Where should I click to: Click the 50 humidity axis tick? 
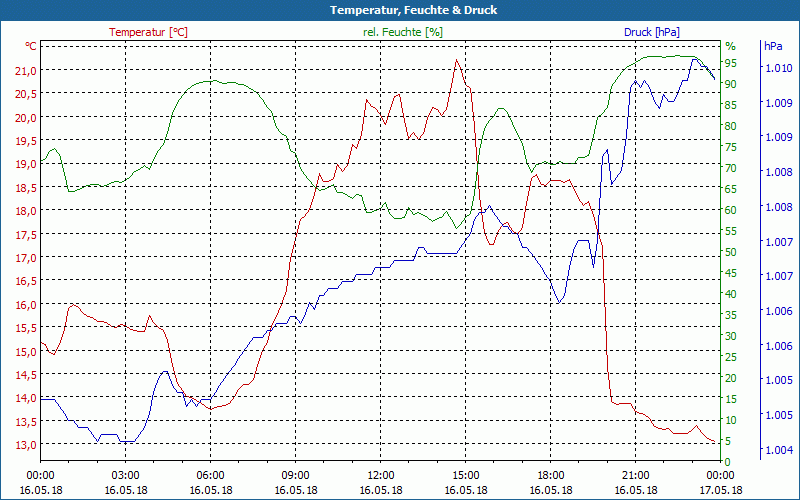pyautogui.click(x=731, y=252)
